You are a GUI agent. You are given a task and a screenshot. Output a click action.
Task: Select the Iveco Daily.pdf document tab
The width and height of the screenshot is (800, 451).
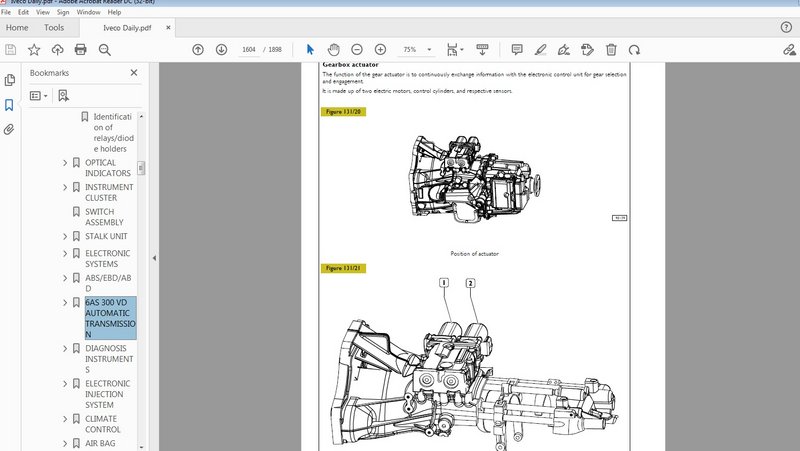(x=127, y=28)
